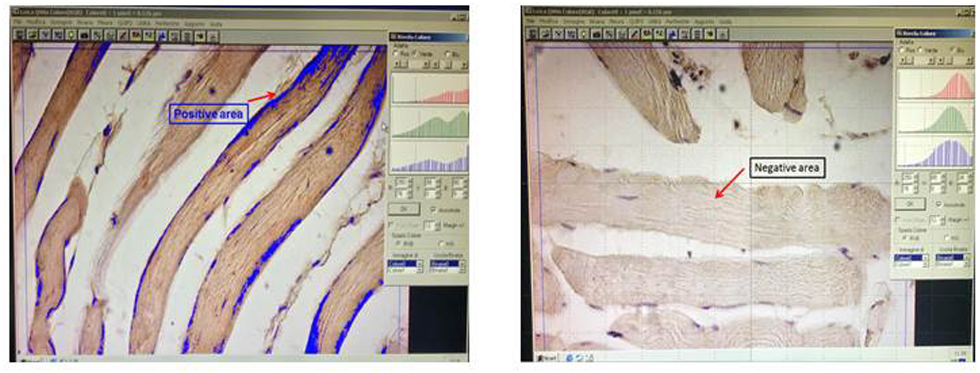Click the last toolbar icon in right window

point(723,34)
